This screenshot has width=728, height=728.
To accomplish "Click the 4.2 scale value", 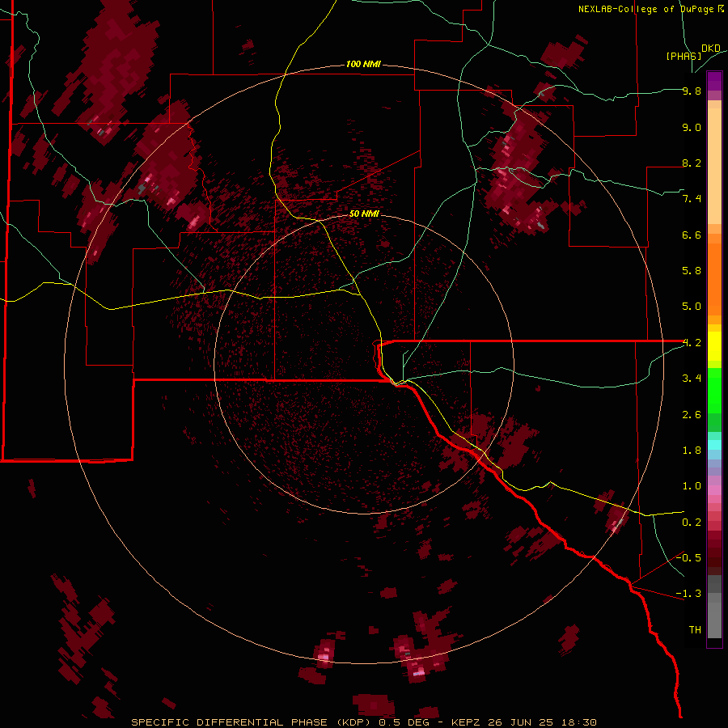I will pyautogui.click(x=692, y=343).
